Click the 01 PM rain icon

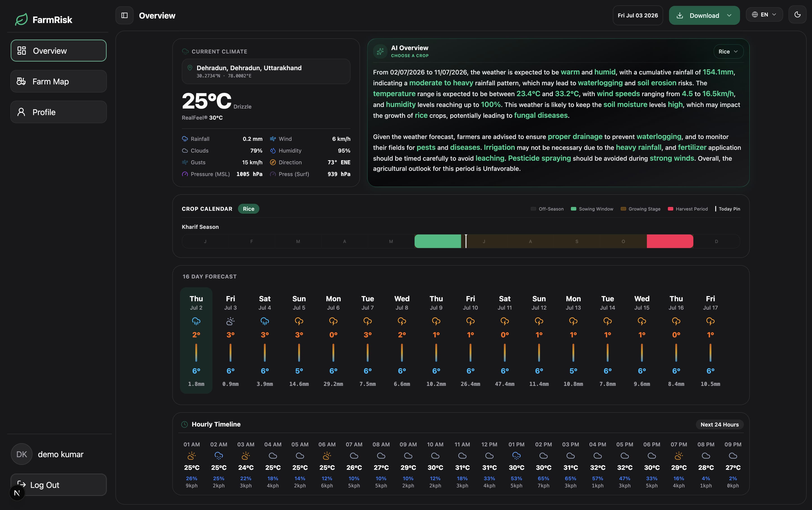(x=516, y=456)
